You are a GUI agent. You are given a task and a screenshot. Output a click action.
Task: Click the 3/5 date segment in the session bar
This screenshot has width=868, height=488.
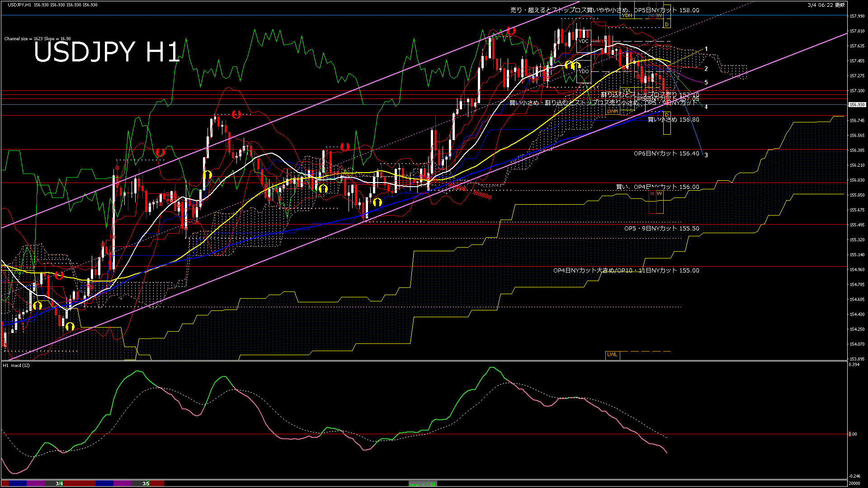coord(146,483)
